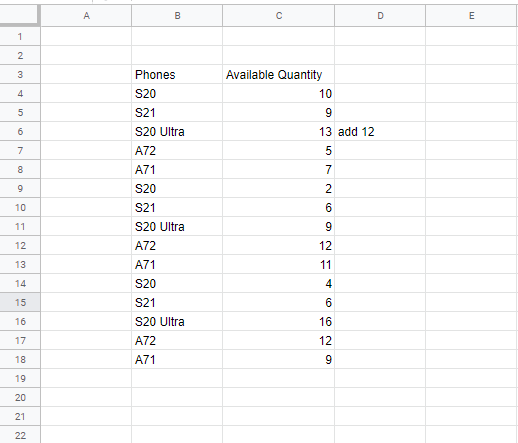Click quantity 4 in row 14
This screenshot has height=443, width=518.
(279, 283)
